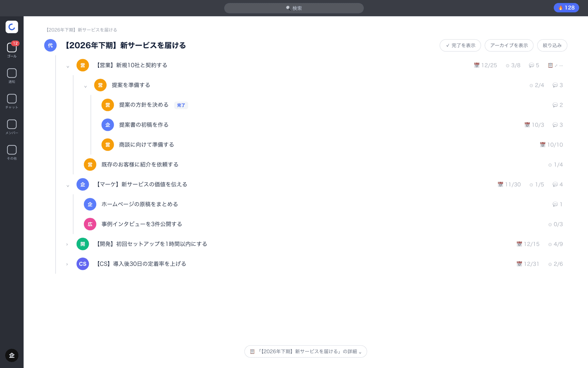Viewport: 588px width, 368px height.
Task: Open 【2026年下期】新サービスを届ける main title
Action: click(125, 45)
